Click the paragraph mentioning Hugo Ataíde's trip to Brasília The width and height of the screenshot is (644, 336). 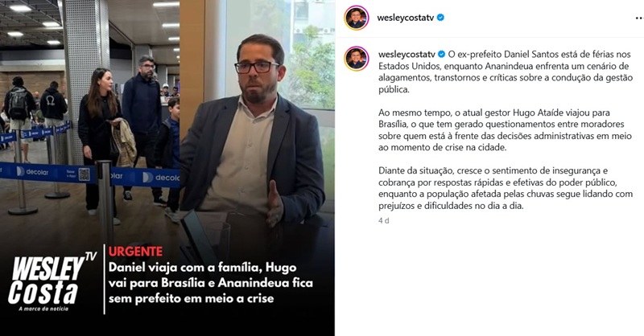[x=506, y=130]
